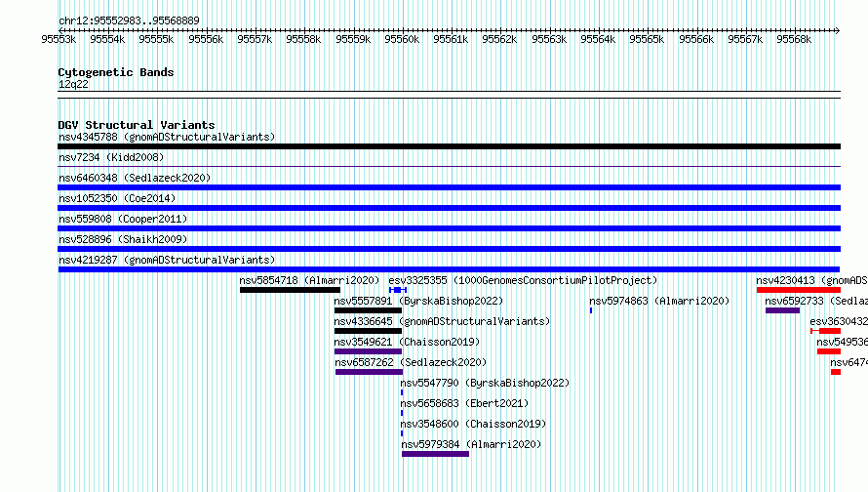Select the purple nsv5979384 variant bar
This screenshot has width=868, height=492.
coord(436,454)
